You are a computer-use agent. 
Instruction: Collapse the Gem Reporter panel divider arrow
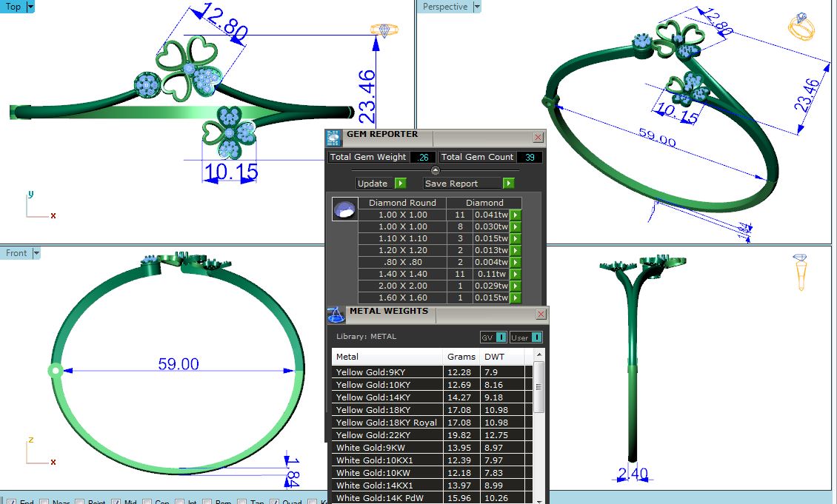(x=436, y=170)
